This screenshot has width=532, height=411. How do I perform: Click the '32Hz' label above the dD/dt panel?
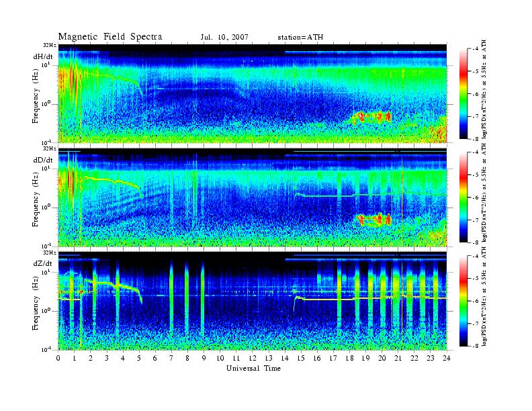50,148
